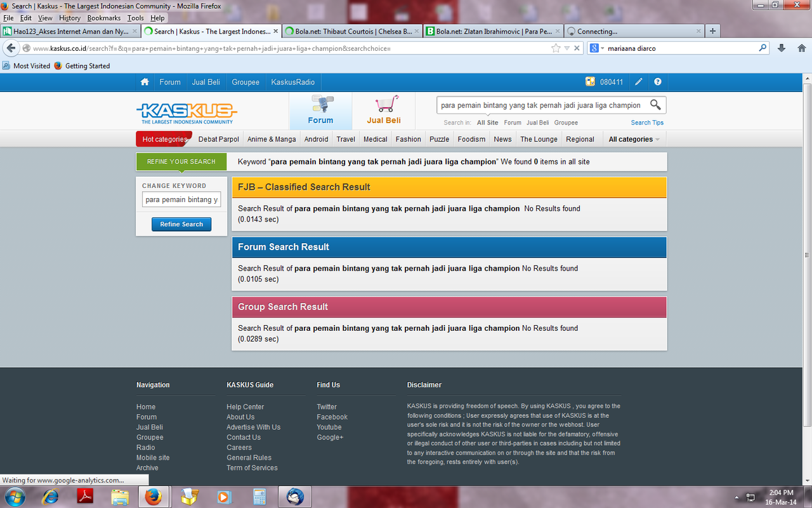This screenshot has width=812, height=508.
Task: Open the Firefox downloads arrow icon
Action: click(782, 48)
